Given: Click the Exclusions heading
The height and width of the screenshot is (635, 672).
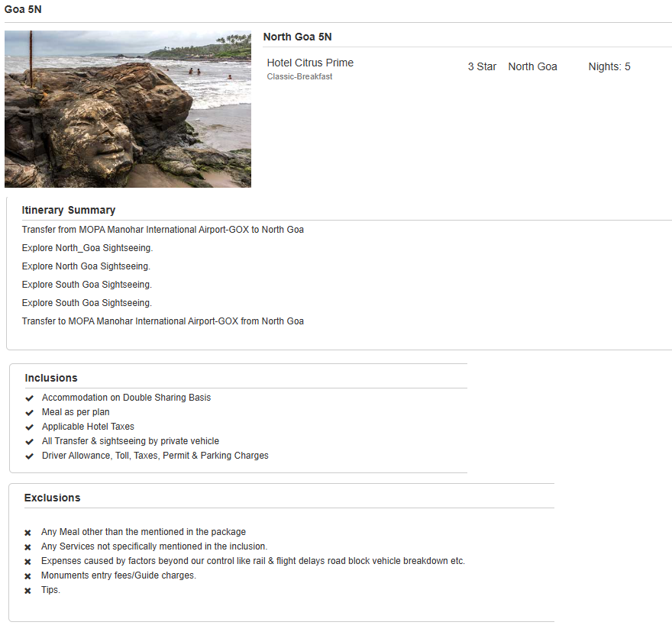Looking at the screenshot, I should tap(52, 498).
